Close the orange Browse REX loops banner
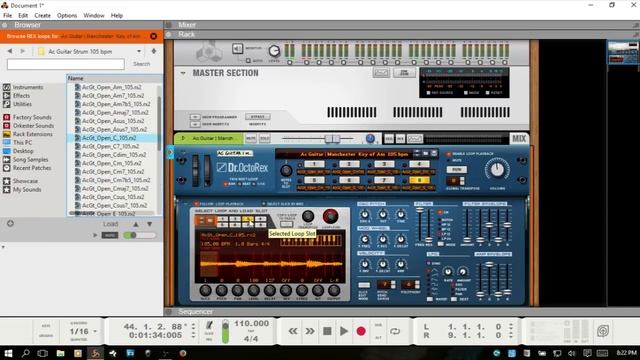 point(153,36)
